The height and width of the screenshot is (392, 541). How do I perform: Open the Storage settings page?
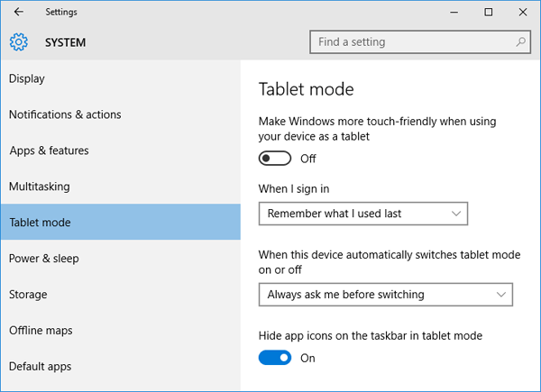(x=121, y=295)
